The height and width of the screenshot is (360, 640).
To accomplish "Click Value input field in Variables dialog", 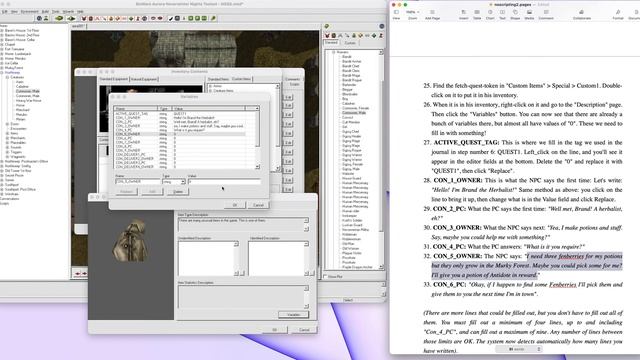I will pyautogui.click(x=224, y=181).
